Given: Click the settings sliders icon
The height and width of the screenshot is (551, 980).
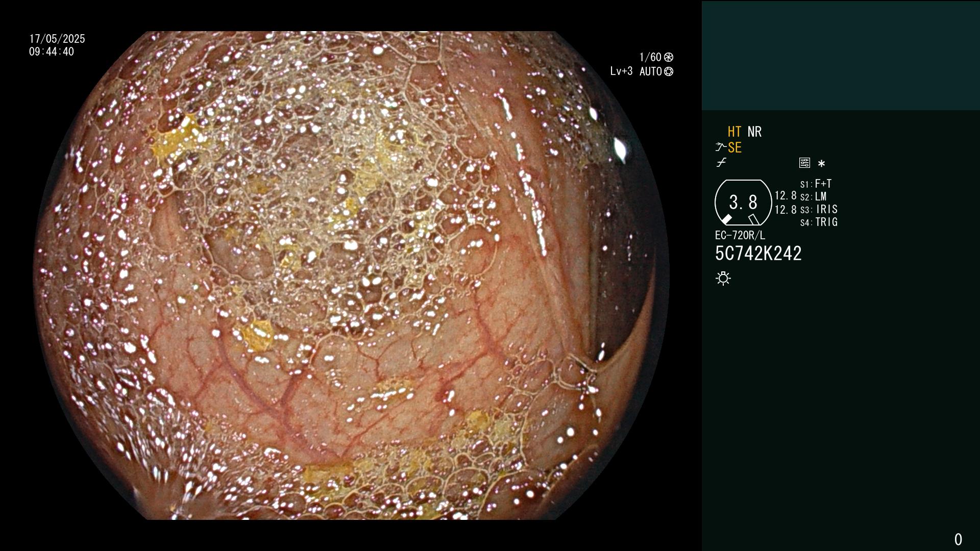Looking at the screenshot, I should tap(804, 163).
